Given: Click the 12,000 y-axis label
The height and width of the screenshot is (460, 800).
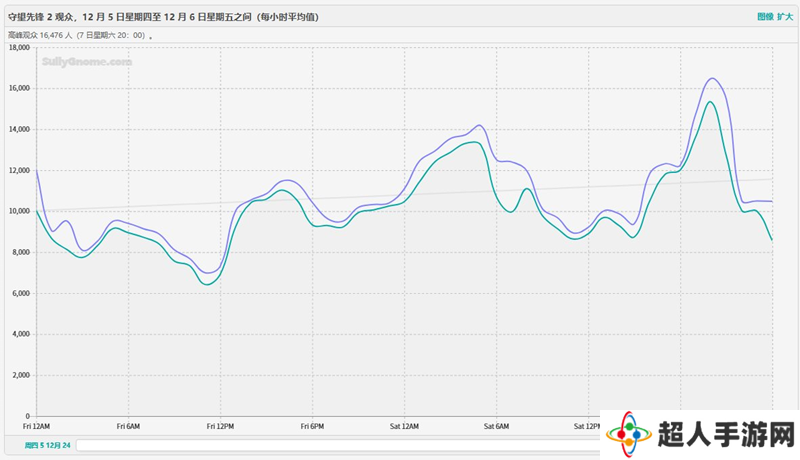Looking at the screenshot, I should click(x=19, y=170).
